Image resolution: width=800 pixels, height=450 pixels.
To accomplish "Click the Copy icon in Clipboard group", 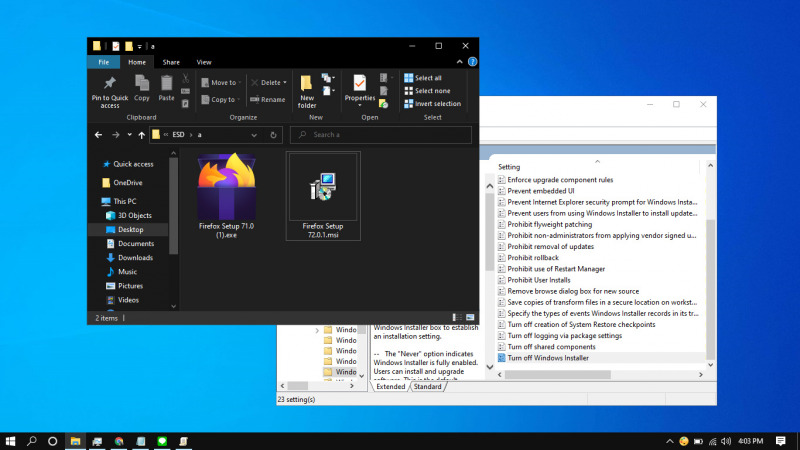I will pyautogui.click(x=142, y=83).
